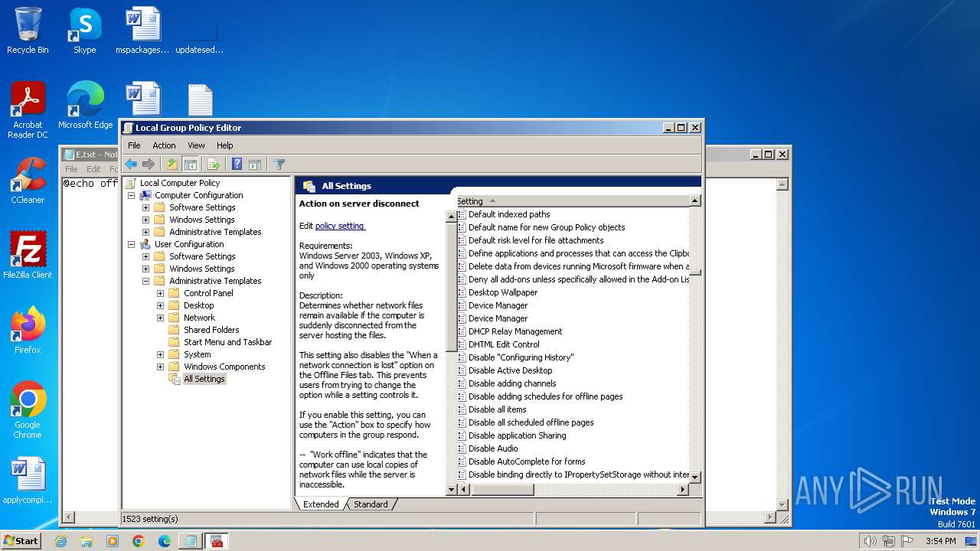The width and height of the screenshot is (980, 551).
Task: Expand the System folder node
Action: pos(160,354)
